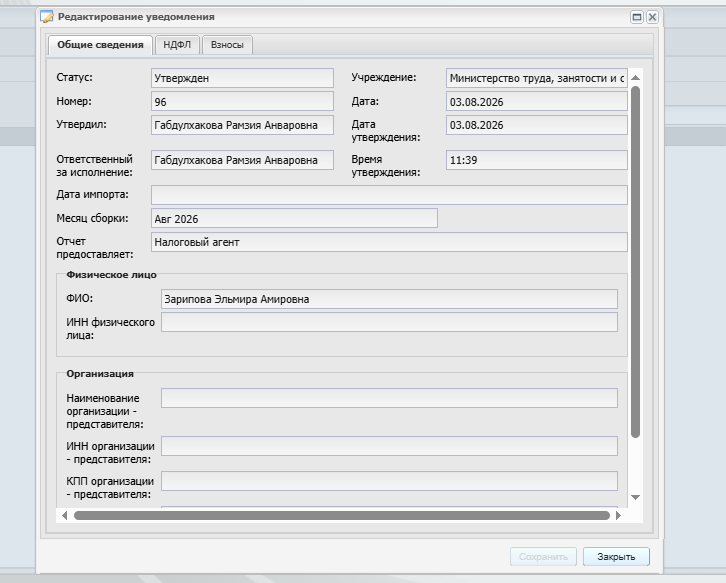726x583 pixels.
Task: Click the Дата импорта: label
Action: 93,194
